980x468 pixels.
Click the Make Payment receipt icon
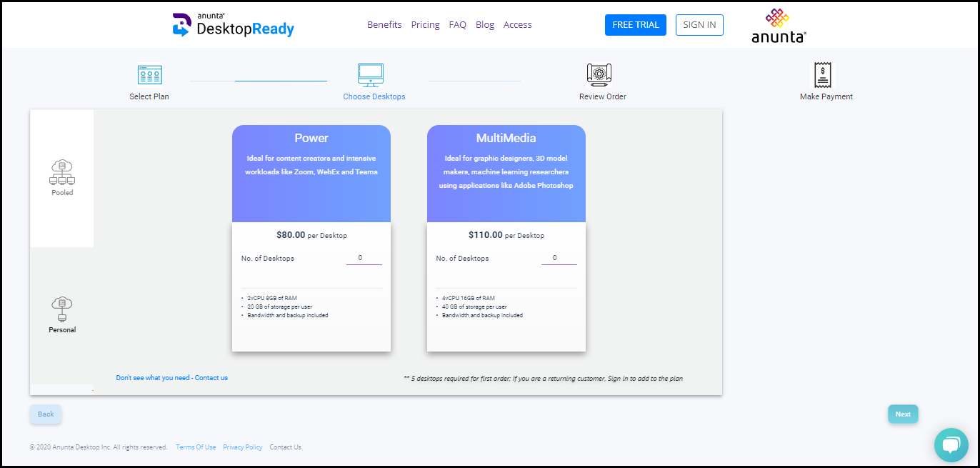click(824, 74)
